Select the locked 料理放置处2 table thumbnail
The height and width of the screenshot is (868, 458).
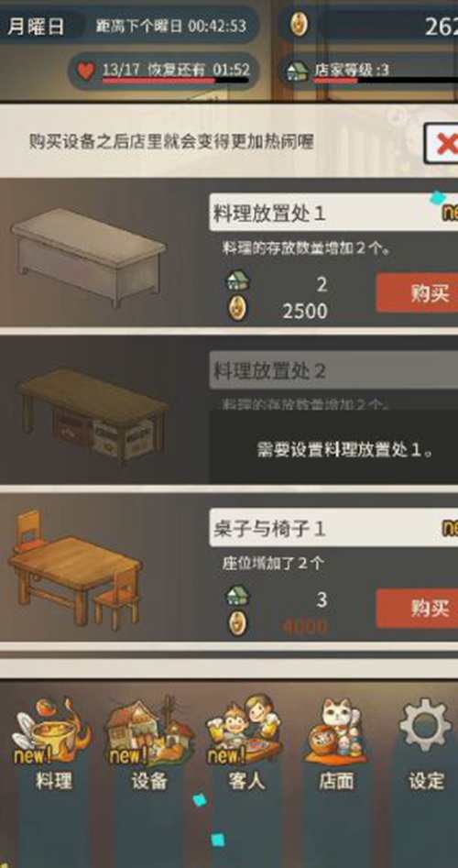pyautogui.click(x=92, y=414)
